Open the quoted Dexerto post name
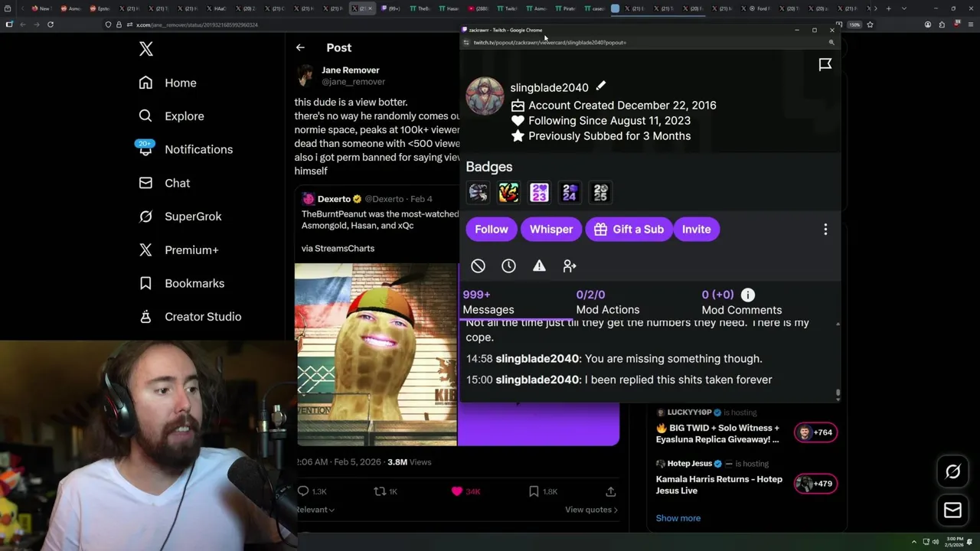The image size is (980, 551). click(334, 199)
